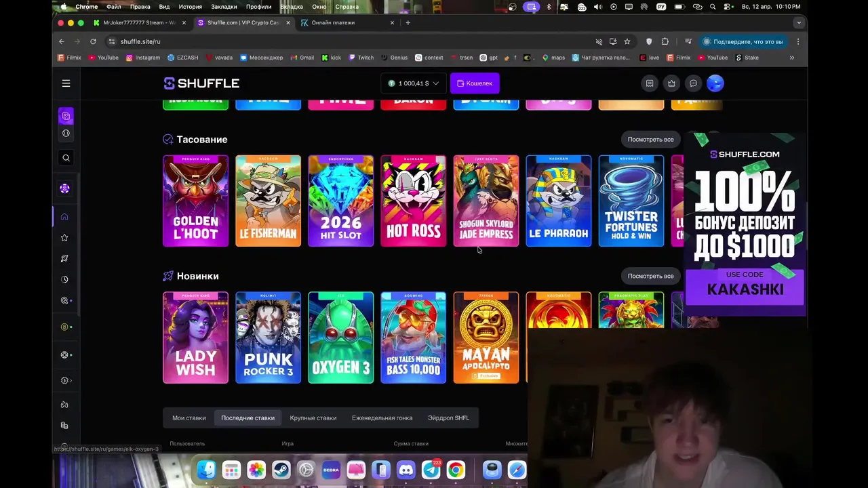Screen dimensions: 868x488
Task: Open the purple poker chip sidebar icon
Action: pos(64,188)
